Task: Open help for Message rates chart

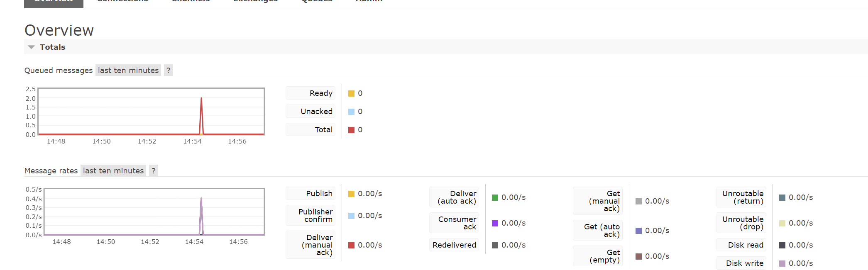Action: pos(153,170)
